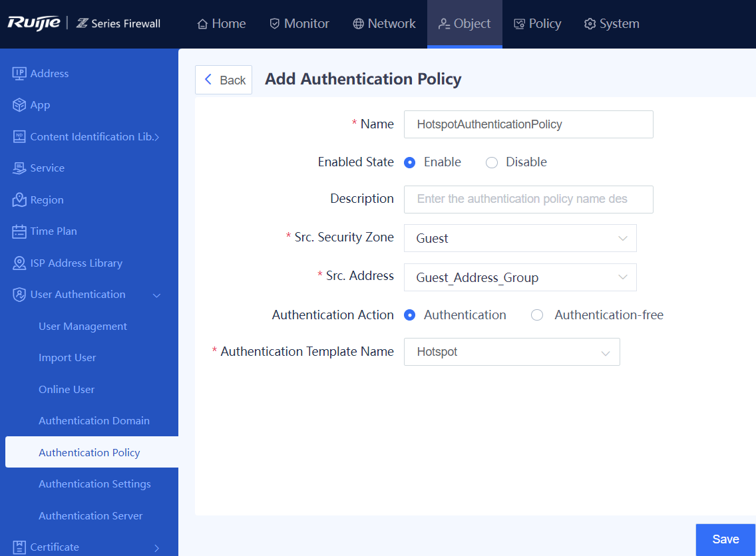Open User Management page
Screen dimensions: 756x556
click(x=83, y=326)
